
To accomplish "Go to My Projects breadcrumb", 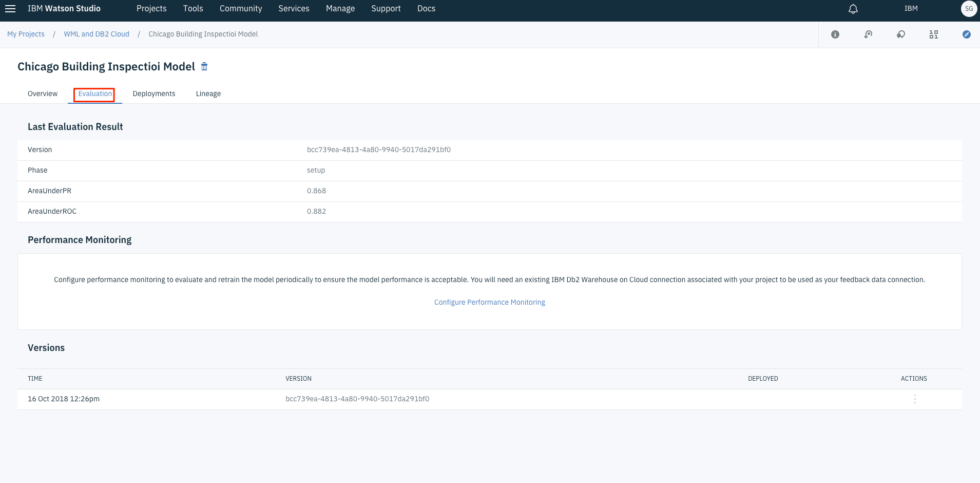I will coord(26,34).
